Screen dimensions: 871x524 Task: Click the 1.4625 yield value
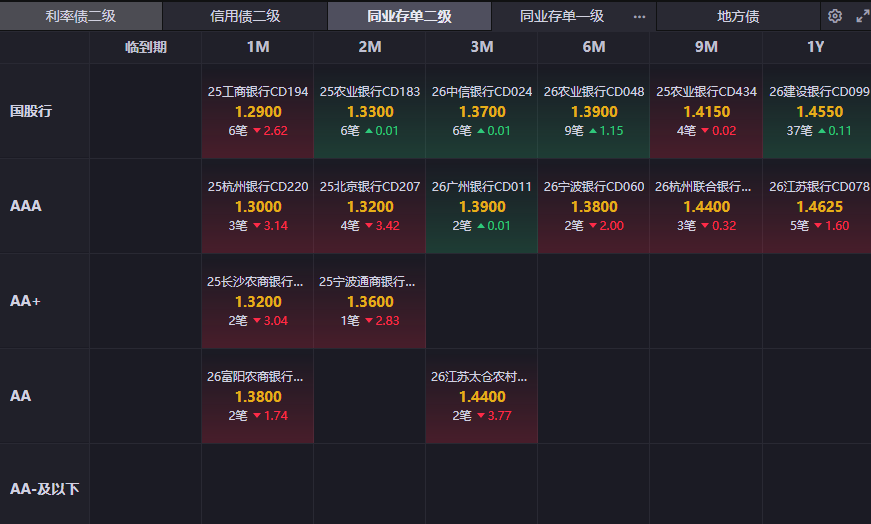819,207
